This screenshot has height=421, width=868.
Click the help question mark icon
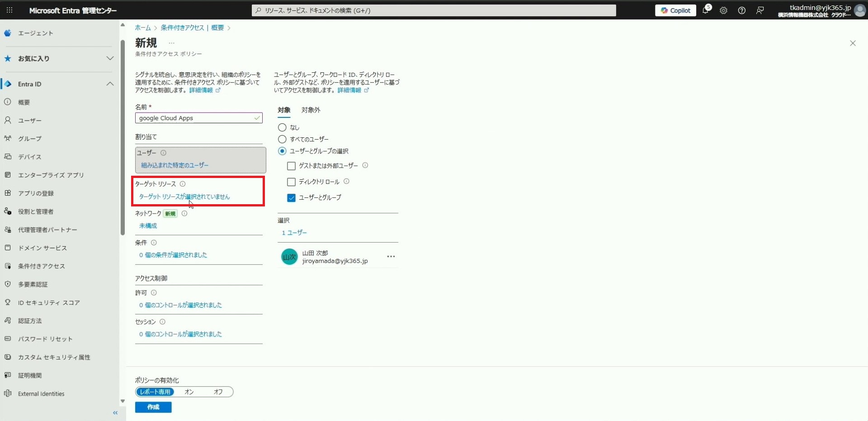pyautogui.click(x=741, y=10)
